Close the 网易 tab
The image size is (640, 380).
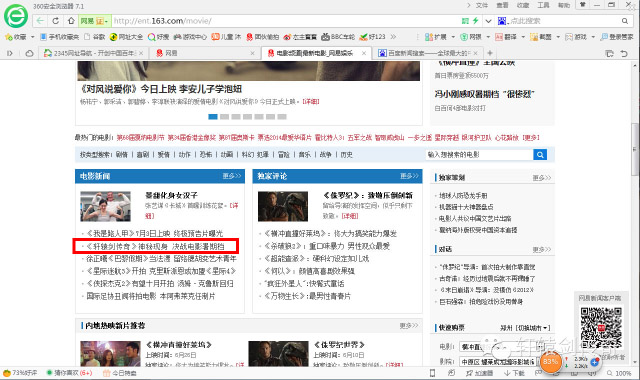(252, 53)
